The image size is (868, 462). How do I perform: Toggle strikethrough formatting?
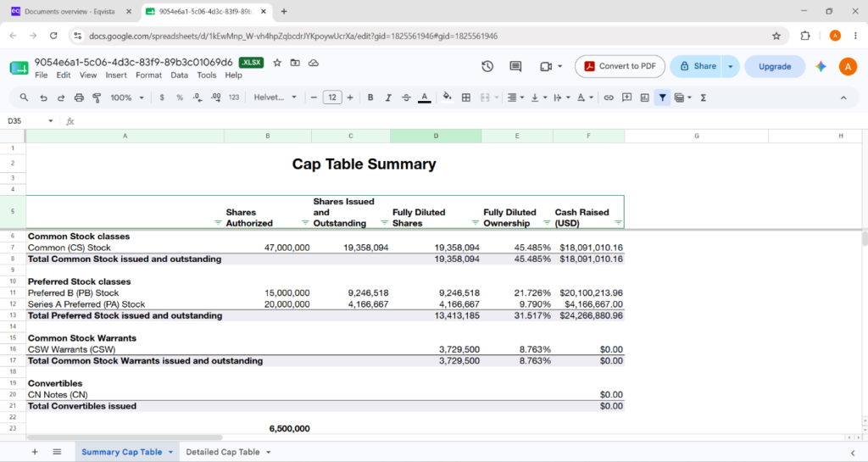point(406,97)
